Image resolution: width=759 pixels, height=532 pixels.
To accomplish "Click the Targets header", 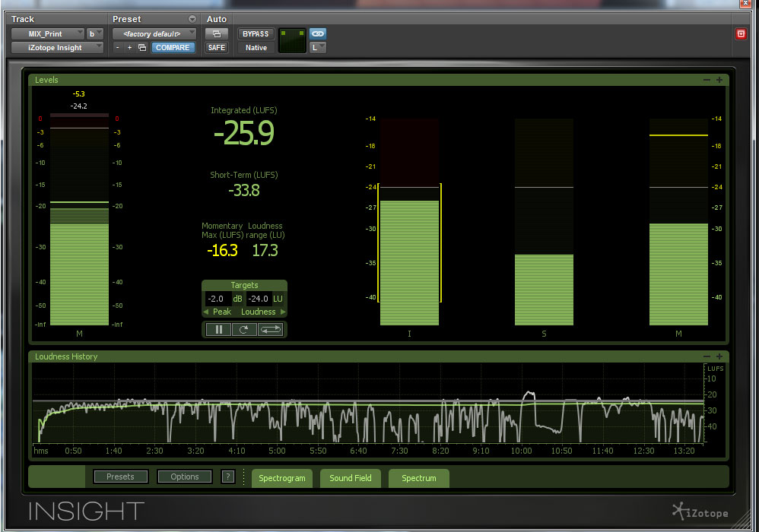I will pos(244,285).
